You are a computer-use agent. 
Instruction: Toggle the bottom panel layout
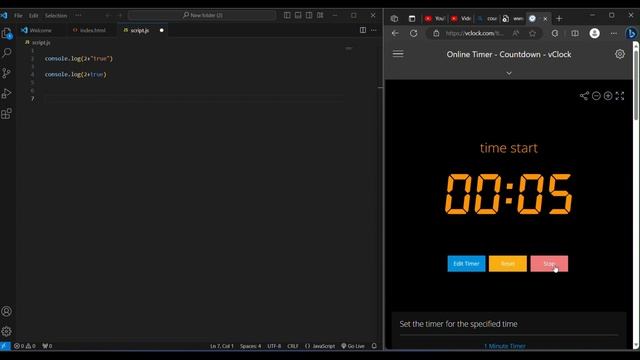pos(298,15)
